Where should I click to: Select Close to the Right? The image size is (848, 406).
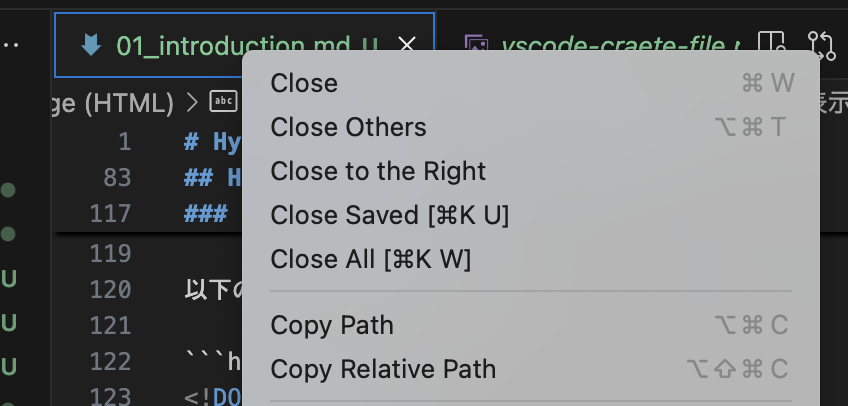(x=378, y=171)
